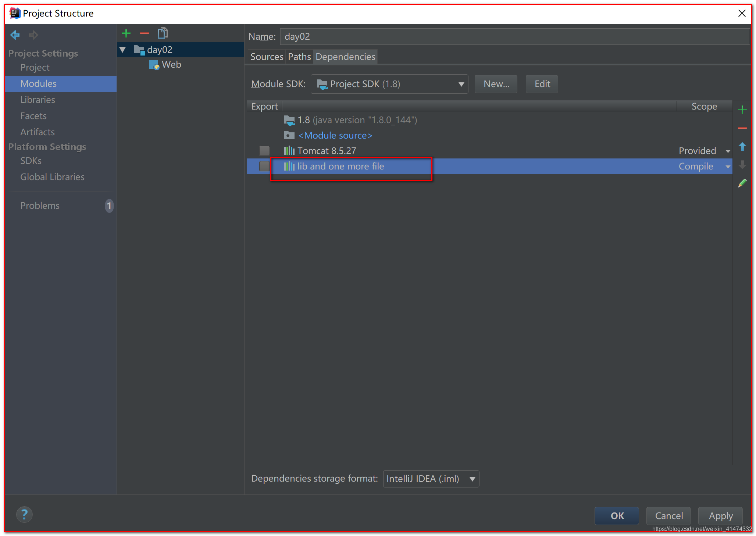
Task: Switch to the Paths tab
Action: pos(299,57)
